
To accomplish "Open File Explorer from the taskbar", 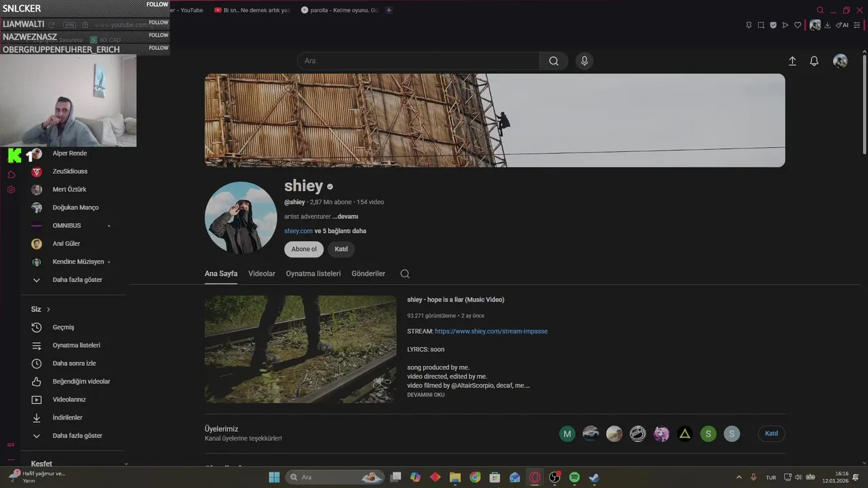I will pyautogui.click(x=455, y=477).
